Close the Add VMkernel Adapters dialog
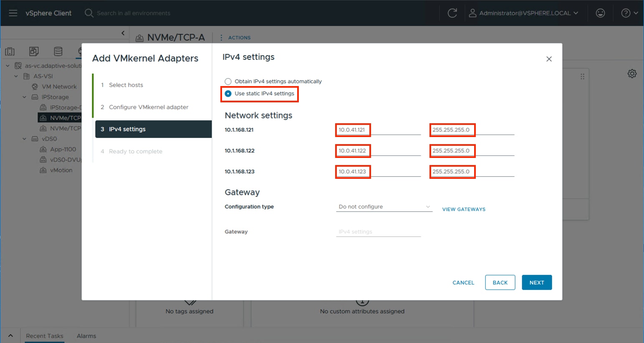Viewport: 644px width, 343px height. (549, 59)
